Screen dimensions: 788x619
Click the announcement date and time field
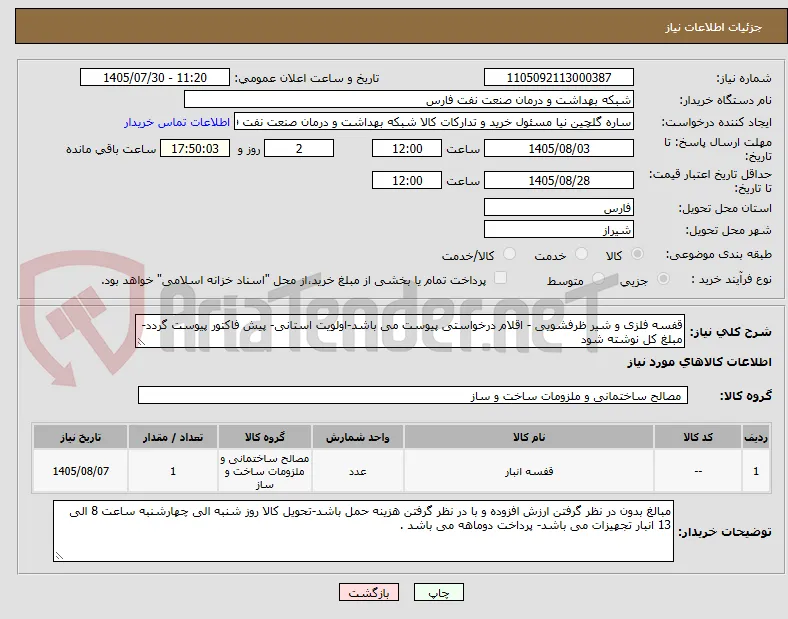155,77
